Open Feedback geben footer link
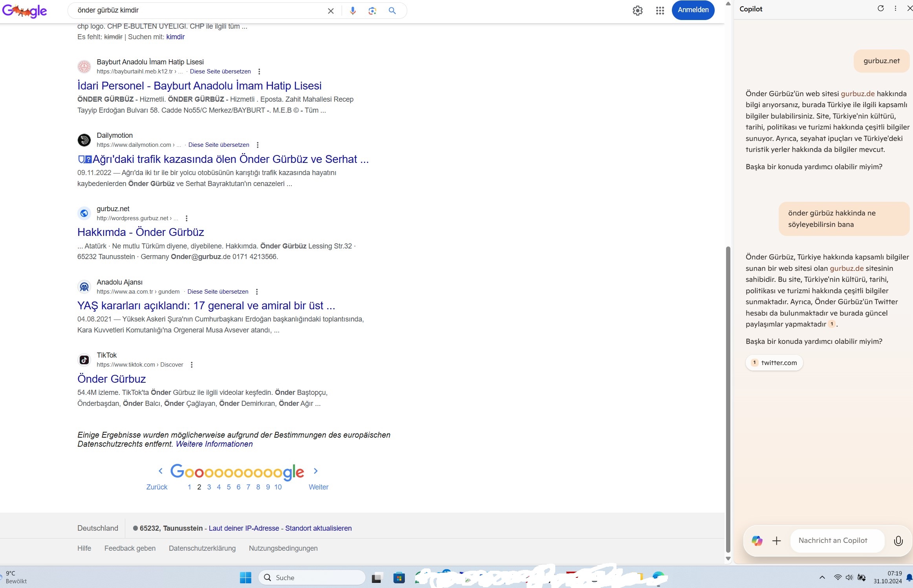 click(130, 548)
